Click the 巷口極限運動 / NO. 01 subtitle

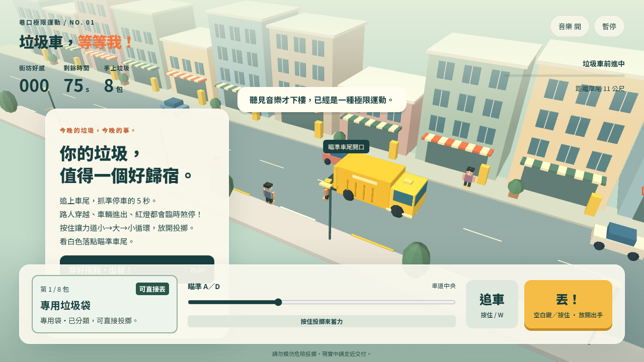57,23
